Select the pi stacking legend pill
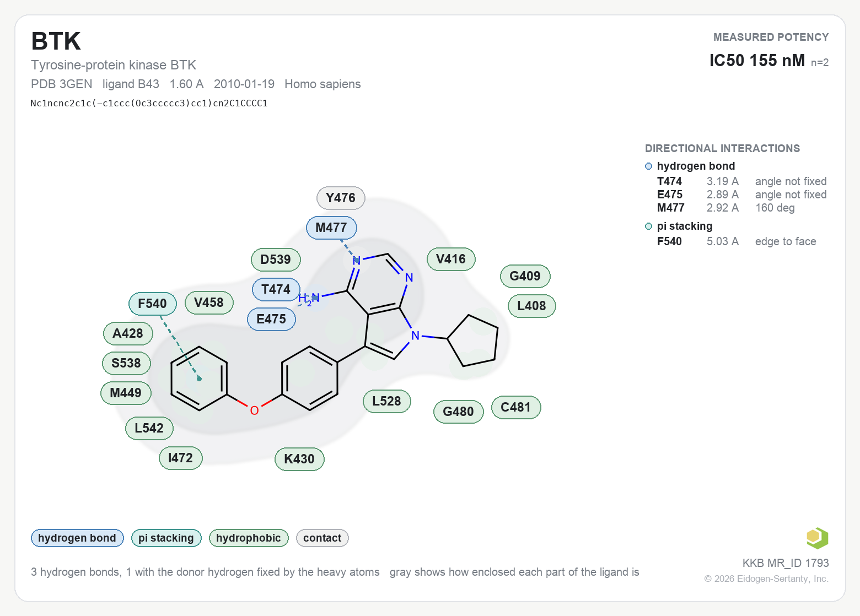 (166, 538)
